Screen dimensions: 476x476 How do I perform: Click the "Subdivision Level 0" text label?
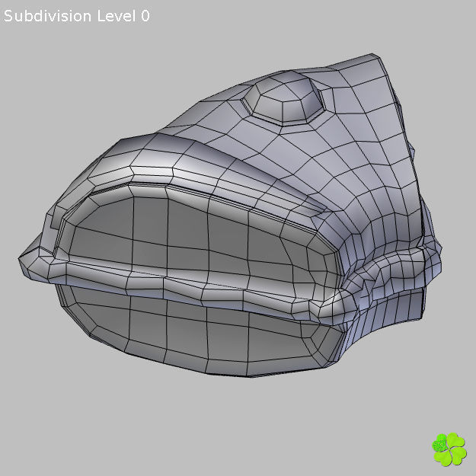click(x=77, y=16)
